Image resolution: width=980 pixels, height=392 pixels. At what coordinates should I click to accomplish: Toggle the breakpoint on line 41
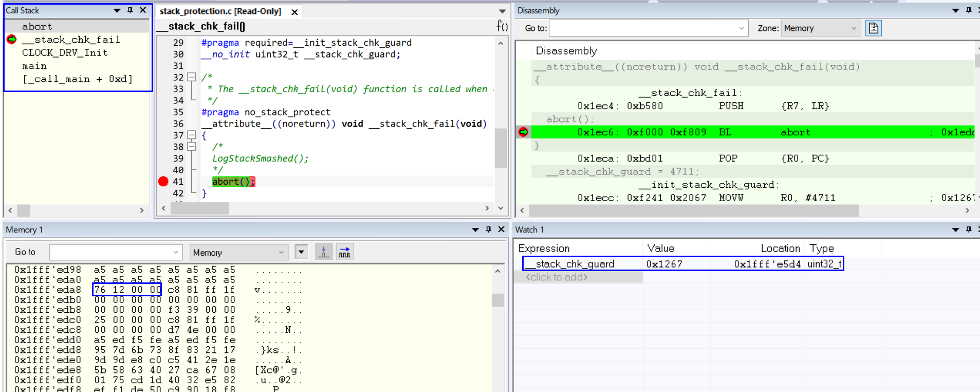[163, 181]
